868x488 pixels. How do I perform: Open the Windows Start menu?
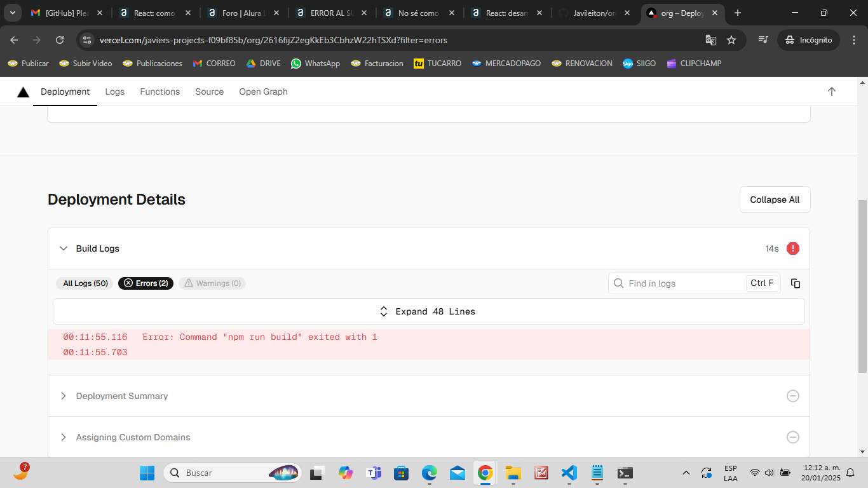147,473
